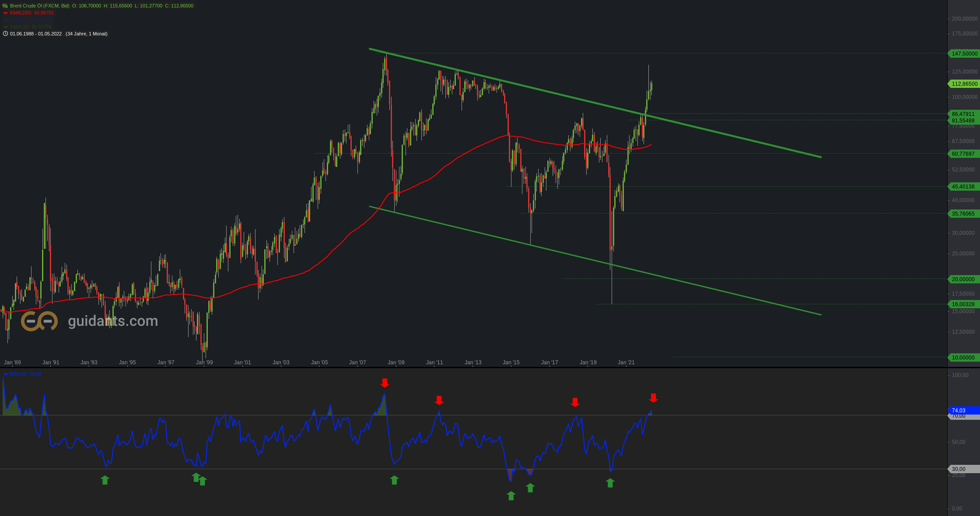Click the clock icon next to the date range

click(x=5, y=34)
